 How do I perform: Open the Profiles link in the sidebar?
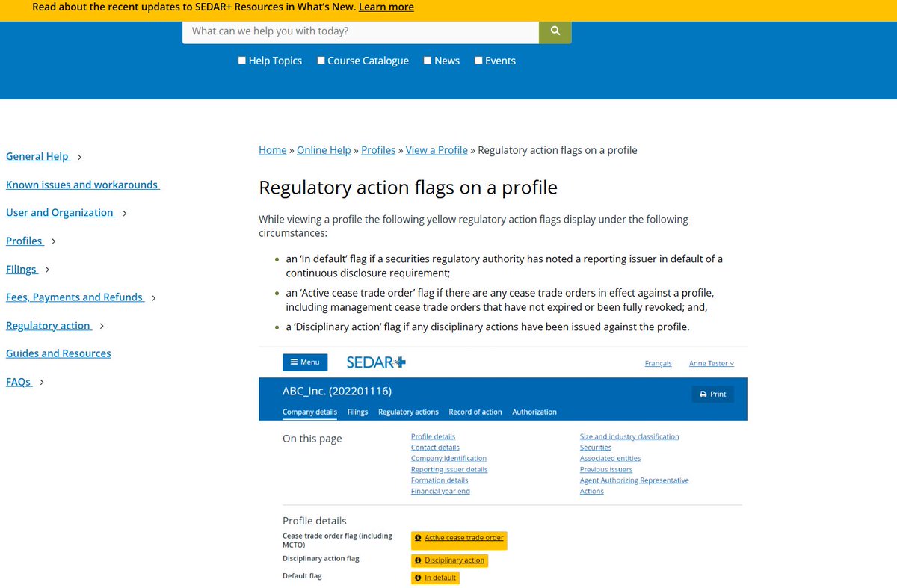coord(25,241)
